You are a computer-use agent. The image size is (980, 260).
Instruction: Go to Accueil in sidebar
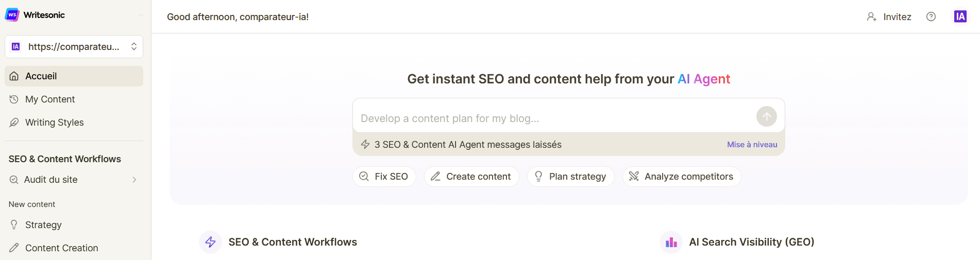74,76
